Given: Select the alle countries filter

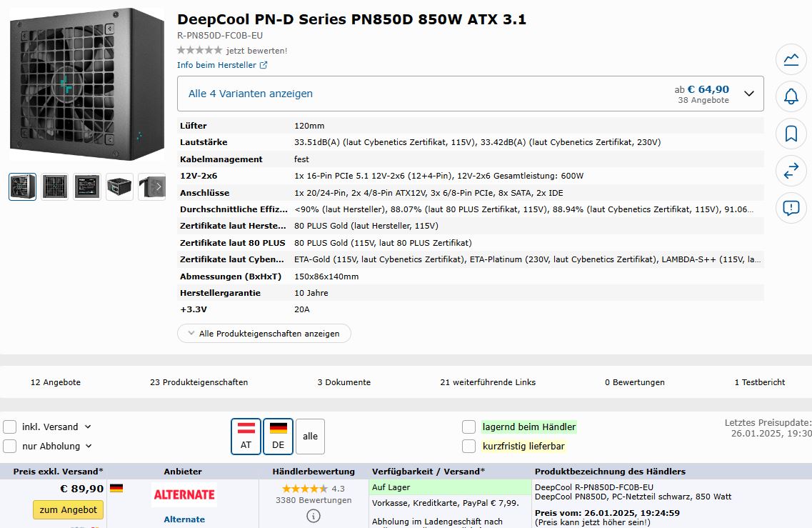Looking at the screenshot, I should (x=310, y=437).
